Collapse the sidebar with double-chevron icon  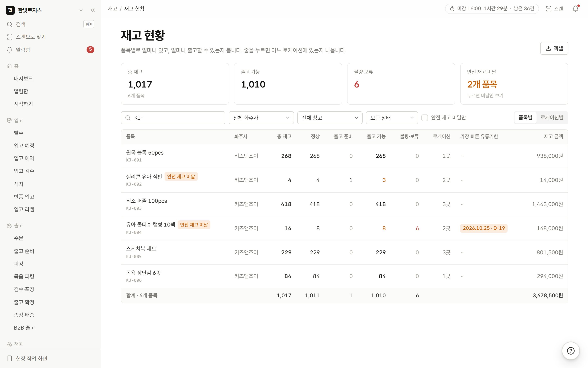click(x=92, y=10)
